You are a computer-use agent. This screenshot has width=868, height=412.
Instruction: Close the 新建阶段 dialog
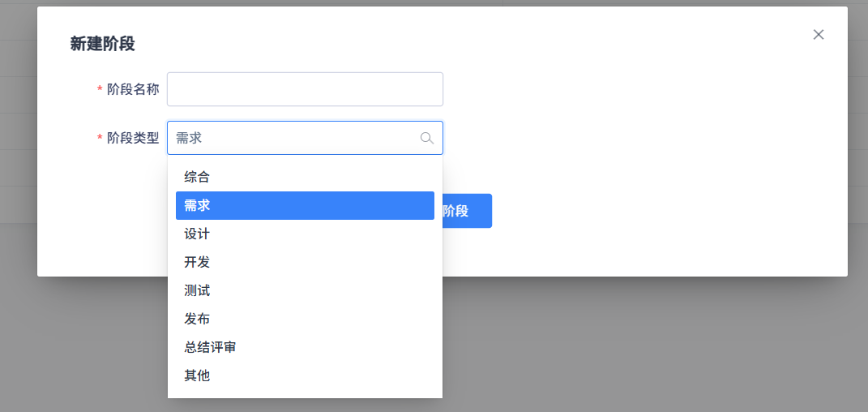pyautogui.click(x=819, y=34)
